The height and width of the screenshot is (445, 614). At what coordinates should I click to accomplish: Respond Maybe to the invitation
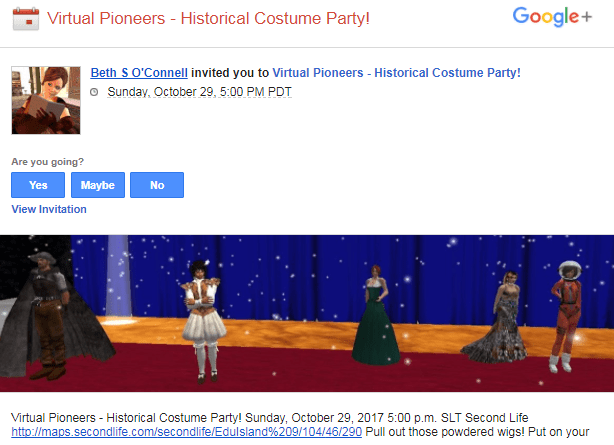(x=98, y=185)
